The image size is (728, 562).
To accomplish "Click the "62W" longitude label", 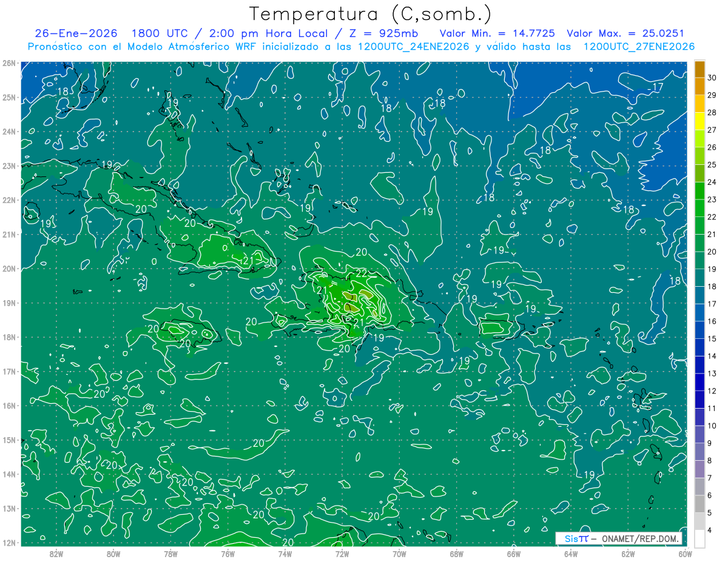I will tap(627, 554).
